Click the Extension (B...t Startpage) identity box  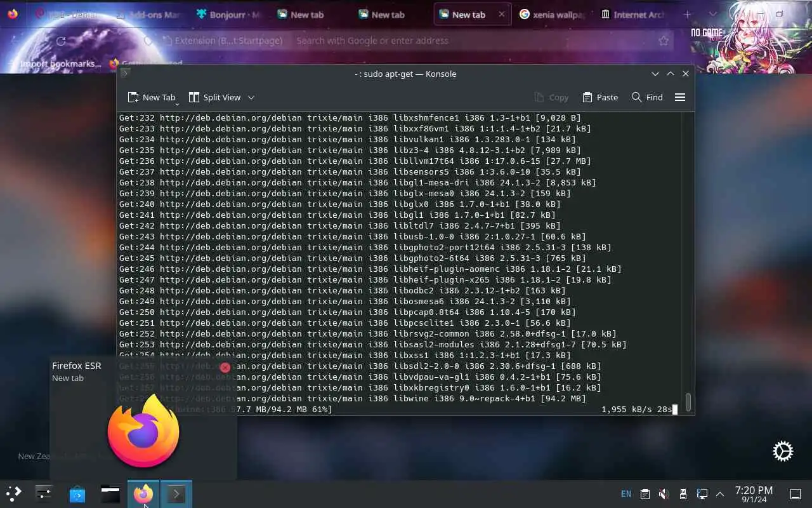point(222,41)
